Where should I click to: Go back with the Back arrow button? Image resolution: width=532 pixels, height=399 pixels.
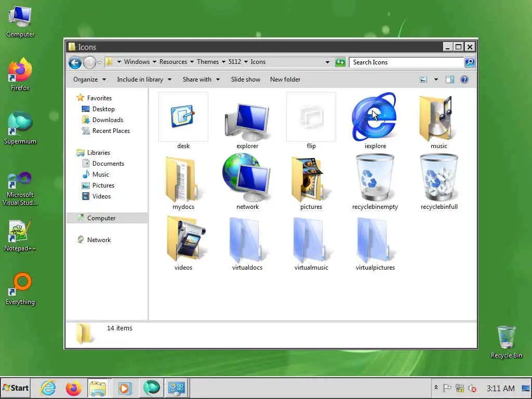[x=75, y=62]
